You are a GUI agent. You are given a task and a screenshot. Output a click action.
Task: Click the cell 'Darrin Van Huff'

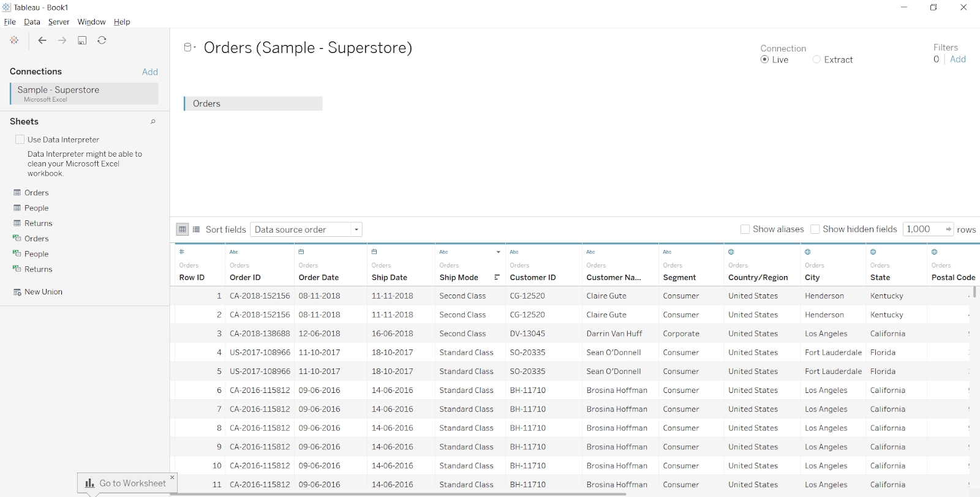click(x=614, y=334)
